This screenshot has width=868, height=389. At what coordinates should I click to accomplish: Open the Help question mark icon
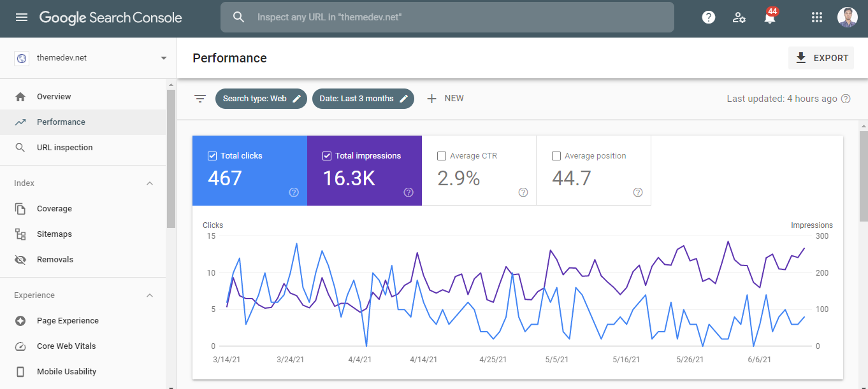point(709,17)
